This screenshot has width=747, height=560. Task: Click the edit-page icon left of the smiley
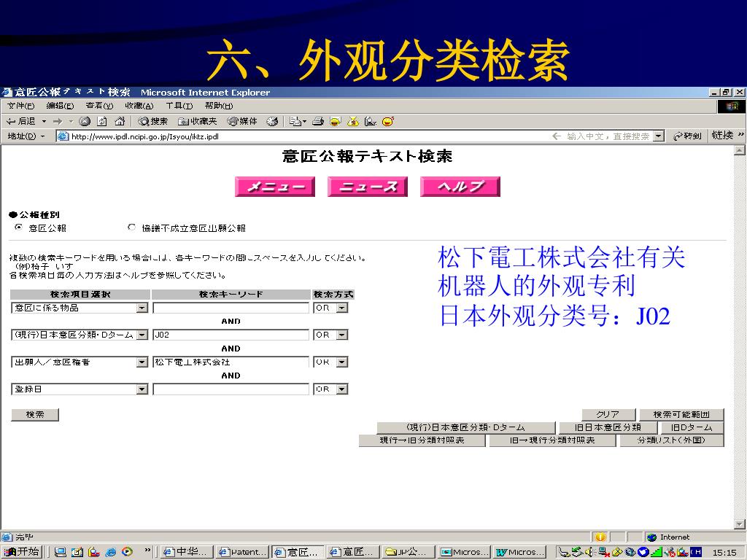click(370, 122)
